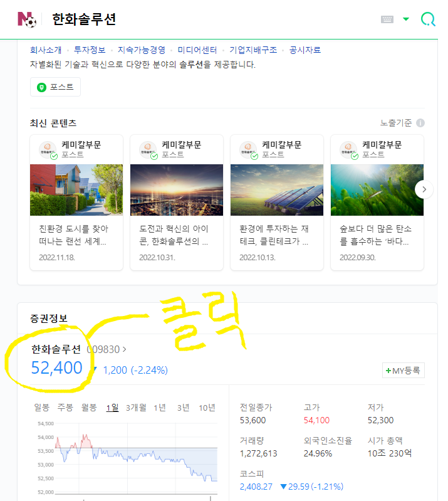Image resolution: width=448 pixels, height=501 pixels.
Task: Open post titled 숲보다 더 많은 탄소를 흡수하는
Action: [x=375, y=235]
